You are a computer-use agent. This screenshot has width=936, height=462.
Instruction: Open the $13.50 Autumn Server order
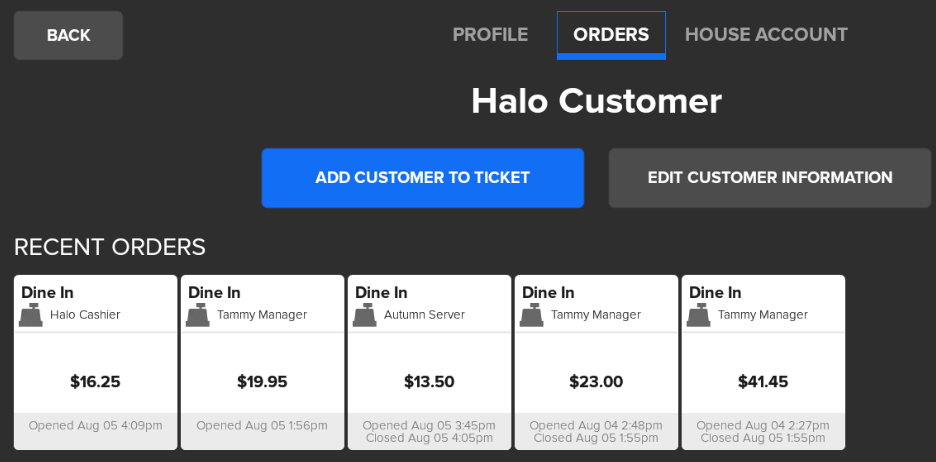tap(429, 381)
